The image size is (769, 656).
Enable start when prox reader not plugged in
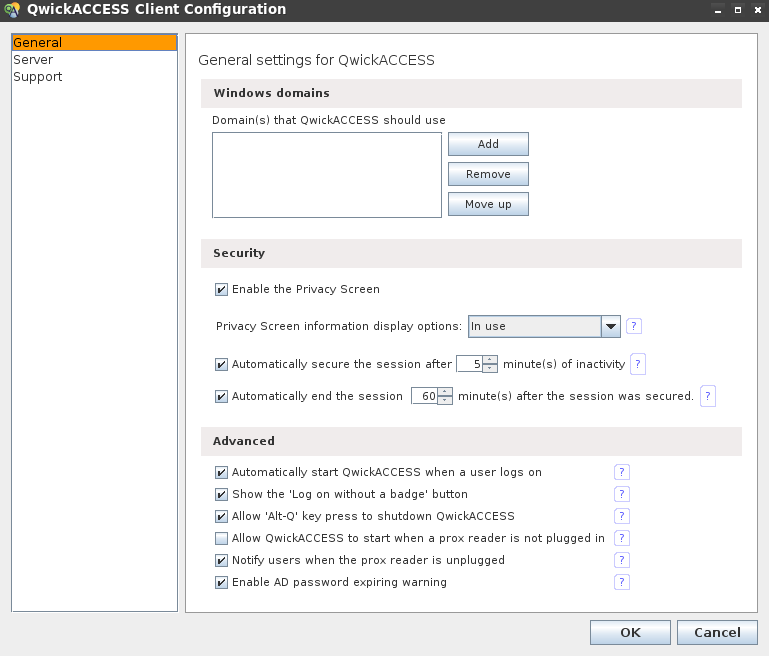[x=221, y=538]
